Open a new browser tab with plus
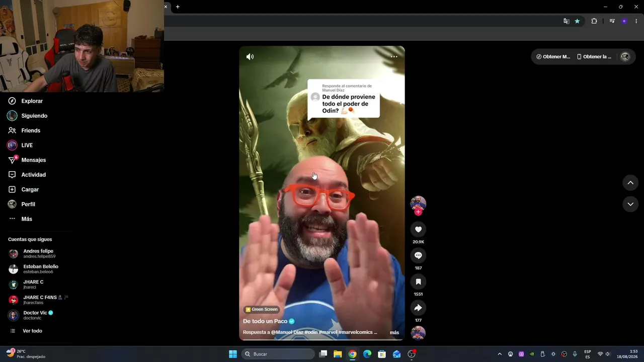Viewport: 644px width, 362px height. [x=178, y=7]
